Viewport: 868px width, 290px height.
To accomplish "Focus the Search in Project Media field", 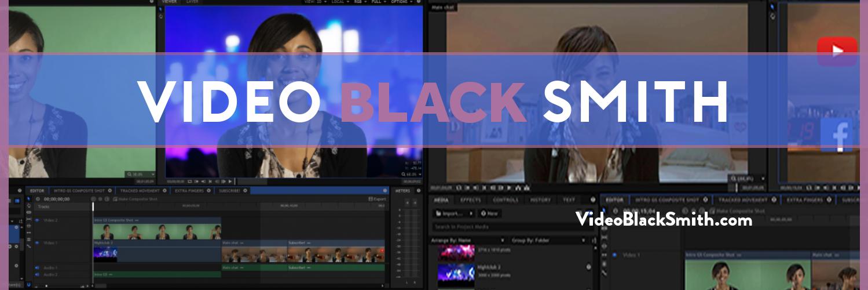I will coord(512,227).
